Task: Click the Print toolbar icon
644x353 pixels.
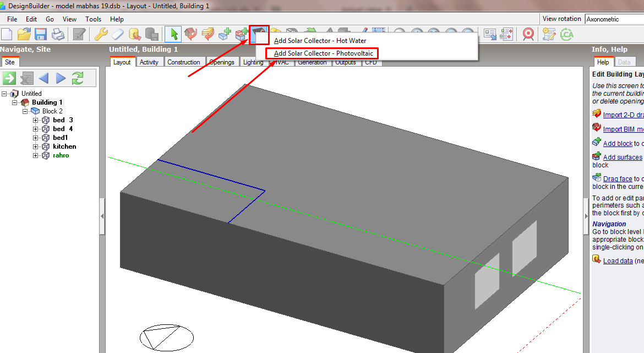Action: click(x=58, y=34)
